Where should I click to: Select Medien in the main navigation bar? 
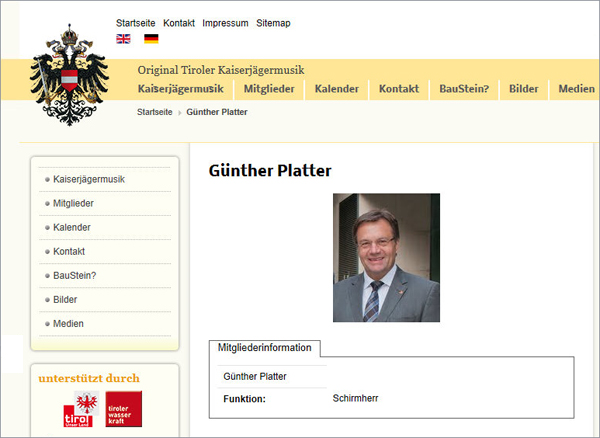coord(576,89)
